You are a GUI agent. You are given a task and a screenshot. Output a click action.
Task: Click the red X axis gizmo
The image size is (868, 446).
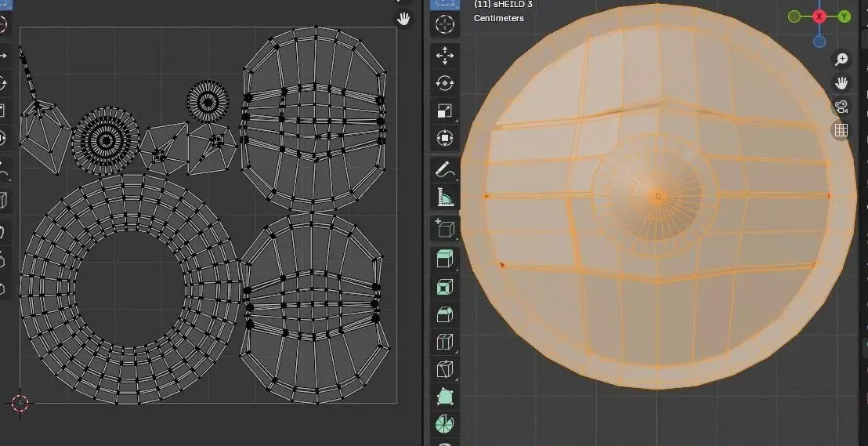819,16
